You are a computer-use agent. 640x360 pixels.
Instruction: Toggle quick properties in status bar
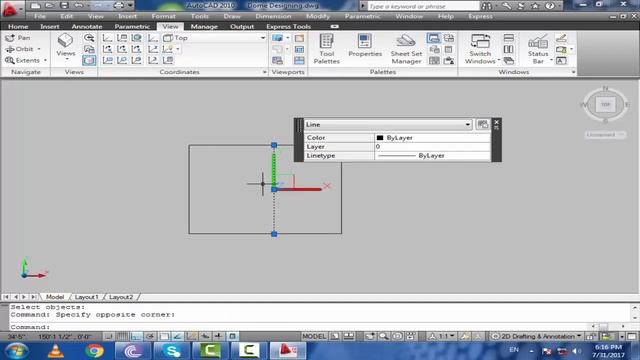pos(232,336)
